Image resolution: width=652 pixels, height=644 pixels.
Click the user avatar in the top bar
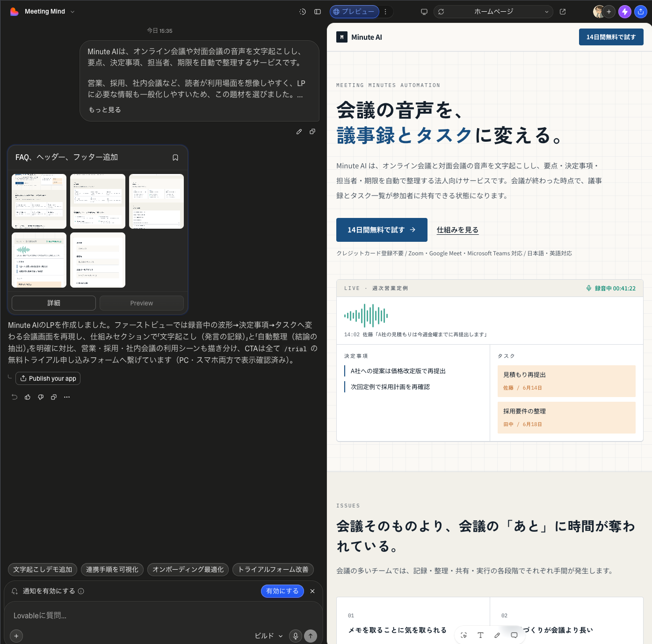[598, 12]
